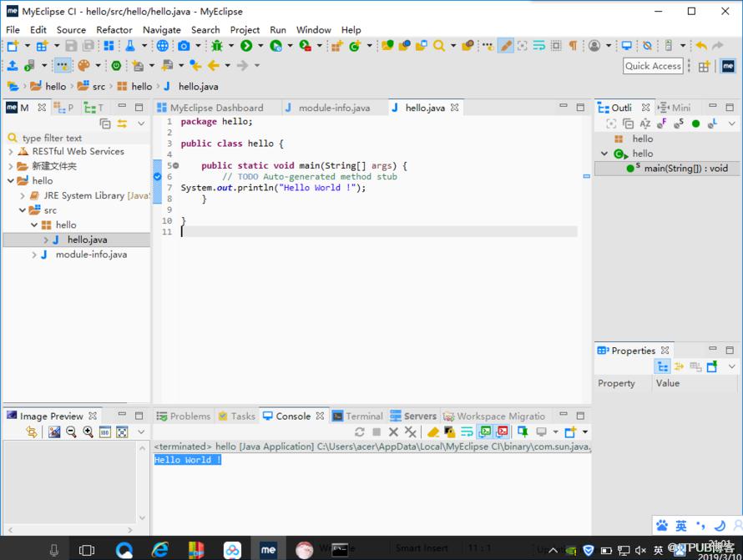743x560 pixels.
Task: Collapse all in the project explorer toolbar
Action: click(105, 124)
